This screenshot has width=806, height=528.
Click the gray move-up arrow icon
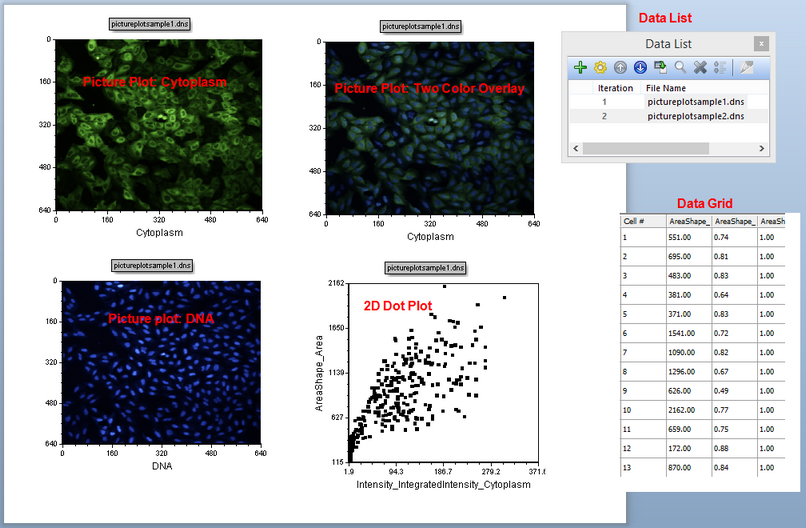click(x=620, y=68)
